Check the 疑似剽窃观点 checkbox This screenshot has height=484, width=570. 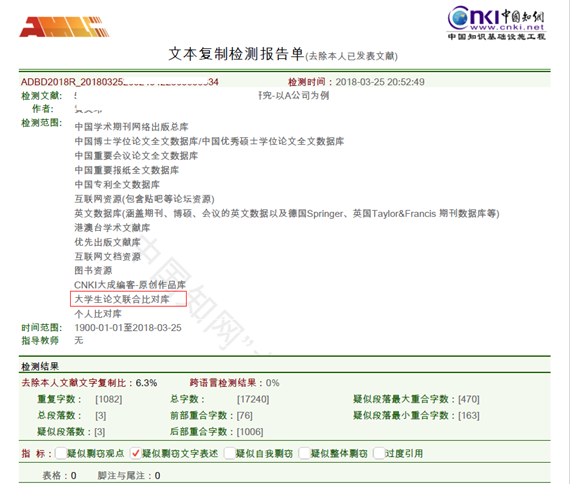coord(61,453)
